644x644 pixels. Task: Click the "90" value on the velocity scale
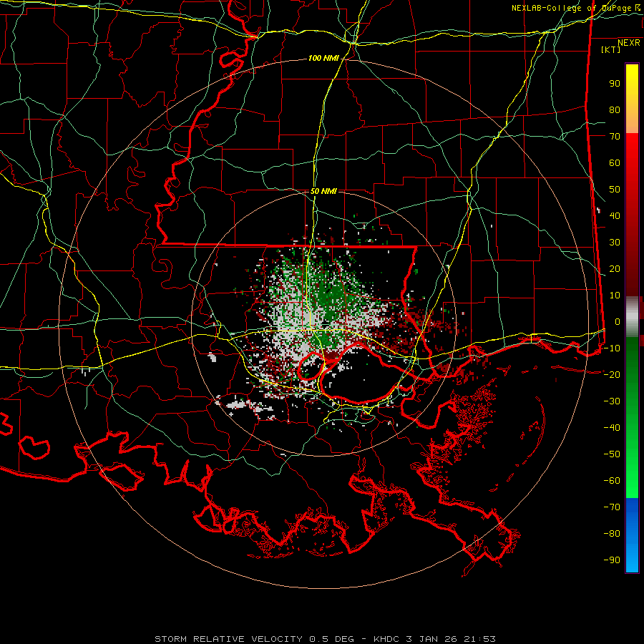(x=615, y=84)
